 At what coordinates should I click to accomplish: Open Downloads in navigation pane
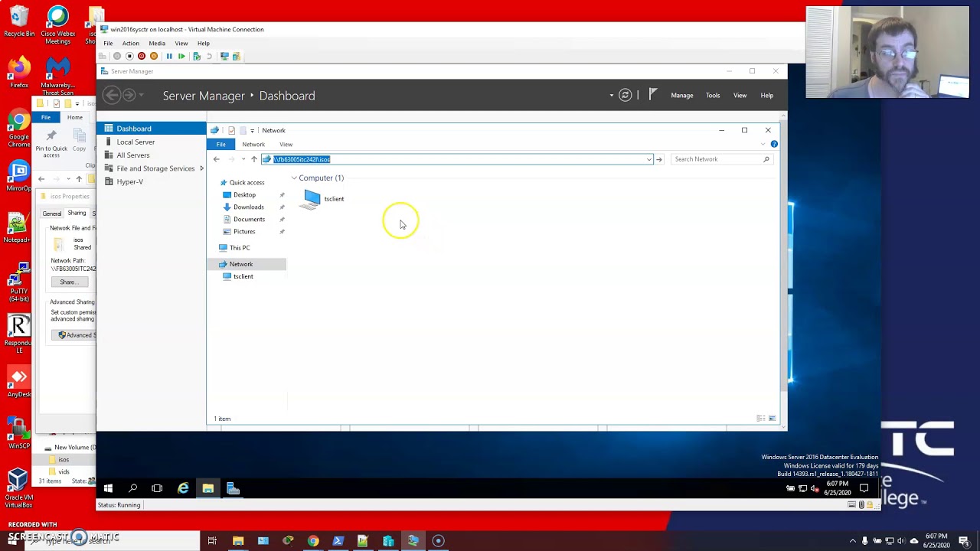pyautogui.click(x=248, y=207)
